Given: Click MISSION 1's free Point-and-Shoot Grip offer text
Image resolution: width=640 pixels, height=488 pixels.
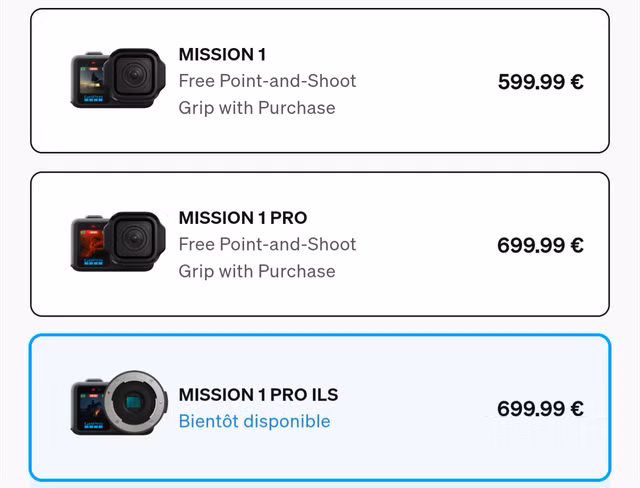Looking at the screenshot, I should [267, 94].
